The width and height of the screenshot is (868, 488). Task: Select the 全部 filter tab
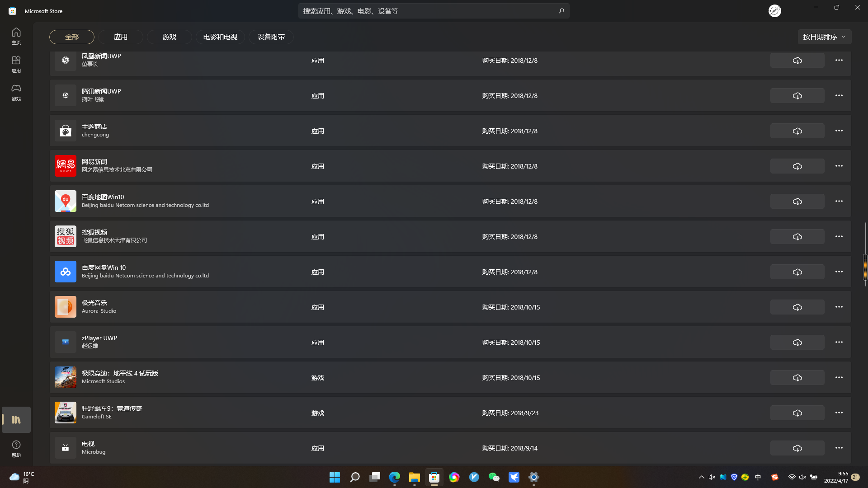pos(72,37)
